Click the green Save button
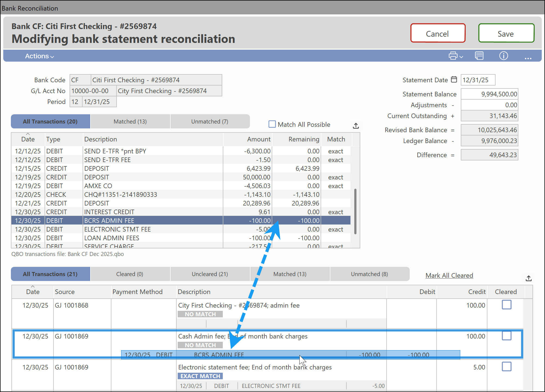This screenshot has width=545, height=392. point(506,34)
